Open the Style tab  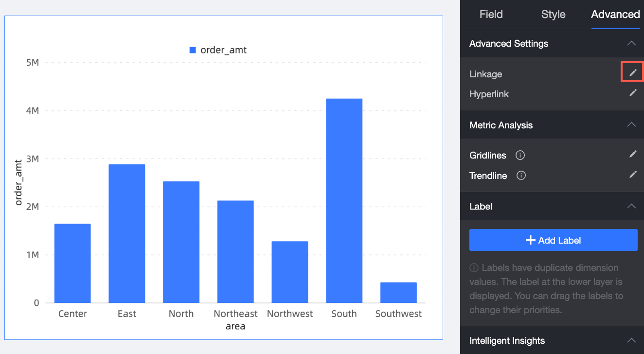(x=553, y=14)
